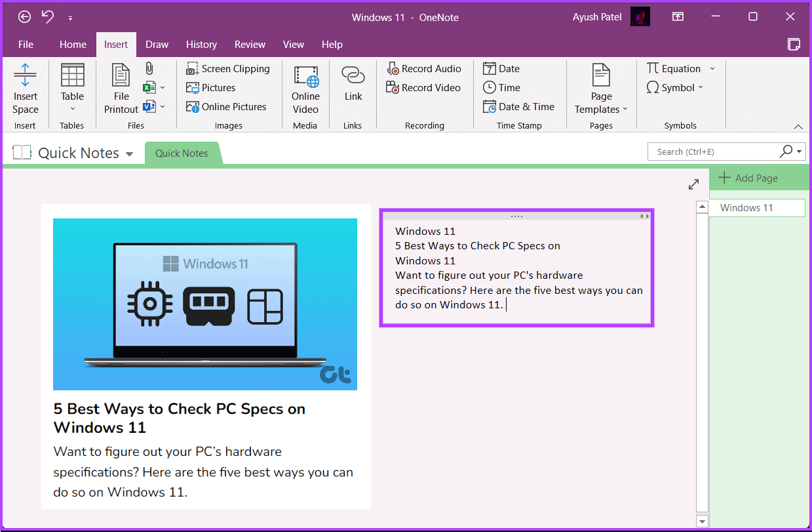This screenshot has width=812, height=532.
Task: Switch to the View tab
Action: (x=293, y=45)
